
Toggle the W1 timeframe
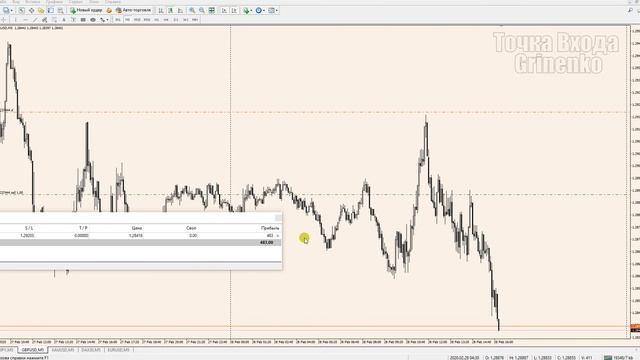(185, 20)
